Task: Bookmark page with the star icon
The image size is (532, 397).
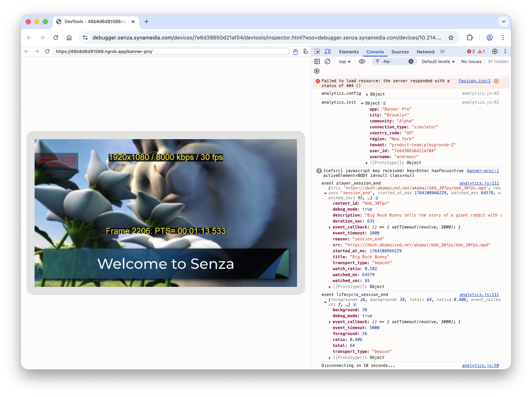Action: (451, 38)
